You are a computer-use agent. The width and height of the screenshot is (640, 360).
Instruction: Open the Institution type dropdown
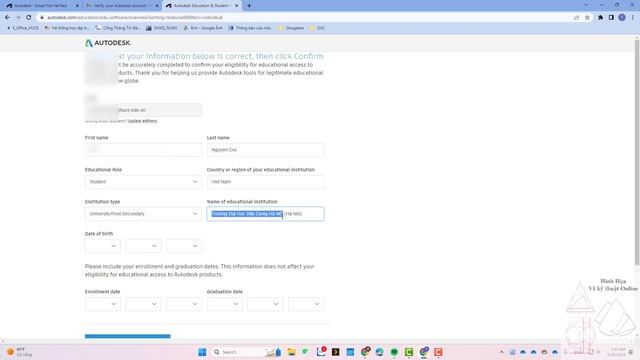point(143,214)
